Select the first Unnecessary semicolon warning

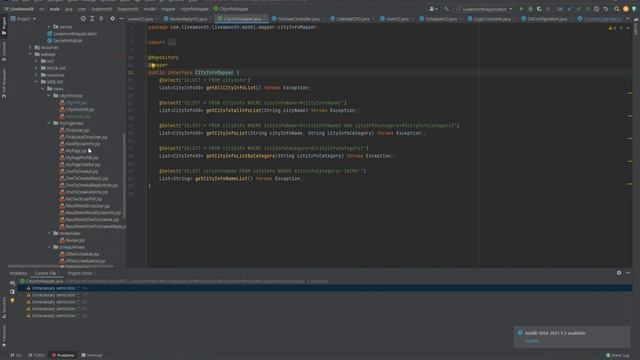325,288
